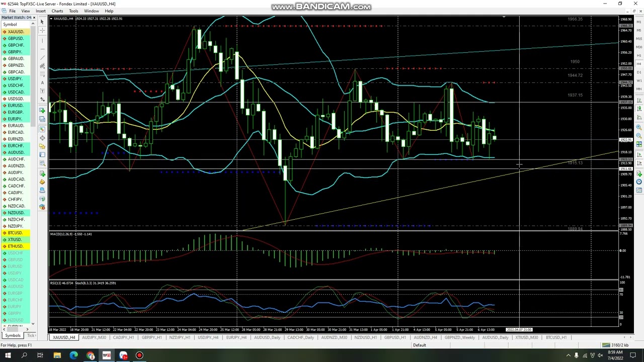This screenshot has height=362, width=644.
Task: Switch to AUDJPY,M30 chart tab
Action: [x=94, y=337]
